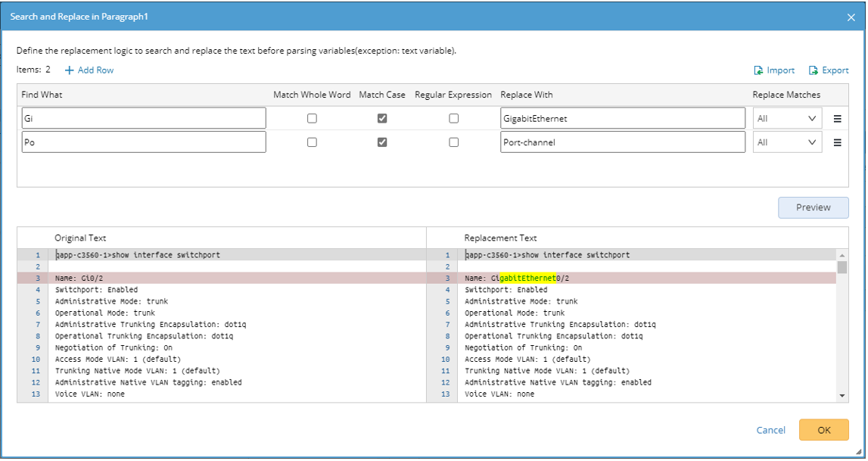Focus the Find What field containing Gi
The width and height of the screenshot is (868, 461).
[x=144, y=118]
